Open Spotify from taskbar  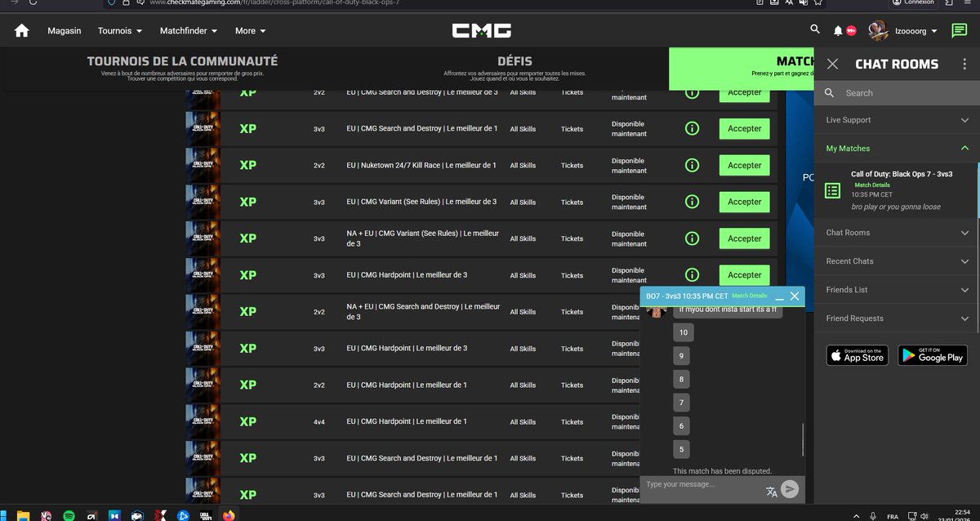(x=69, y=516)
